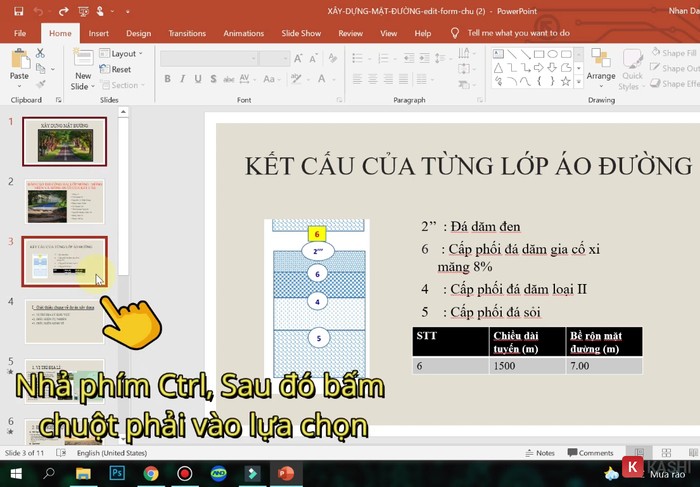700x487 pixels.
Task: Start slideshow from beginning via Quick Access icon
Action: 83,11
